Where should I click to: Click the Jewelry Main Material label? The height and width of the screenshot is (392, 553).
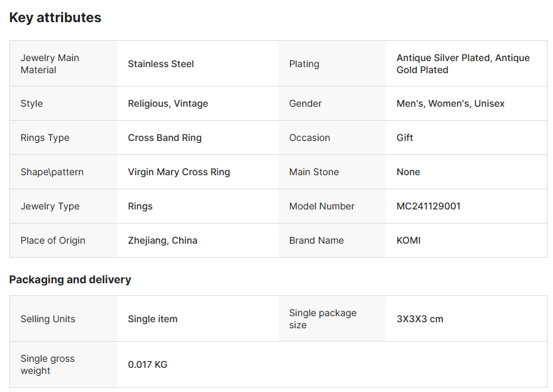(x=50, y=64)
